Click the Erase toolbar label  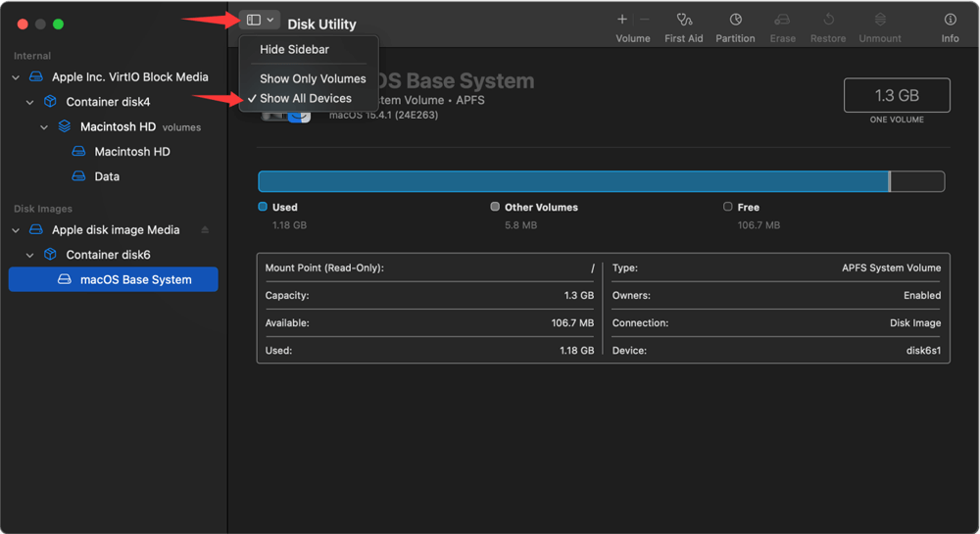[782, 38]
